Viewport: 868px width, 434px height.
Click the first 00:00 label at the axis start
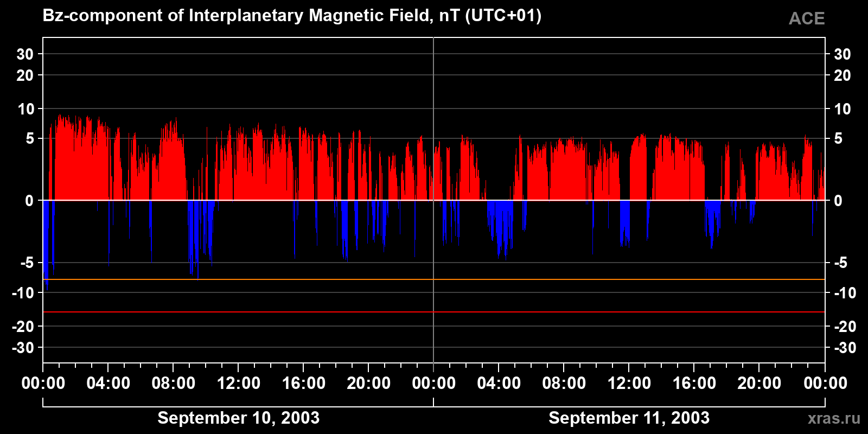coord(43,384)
